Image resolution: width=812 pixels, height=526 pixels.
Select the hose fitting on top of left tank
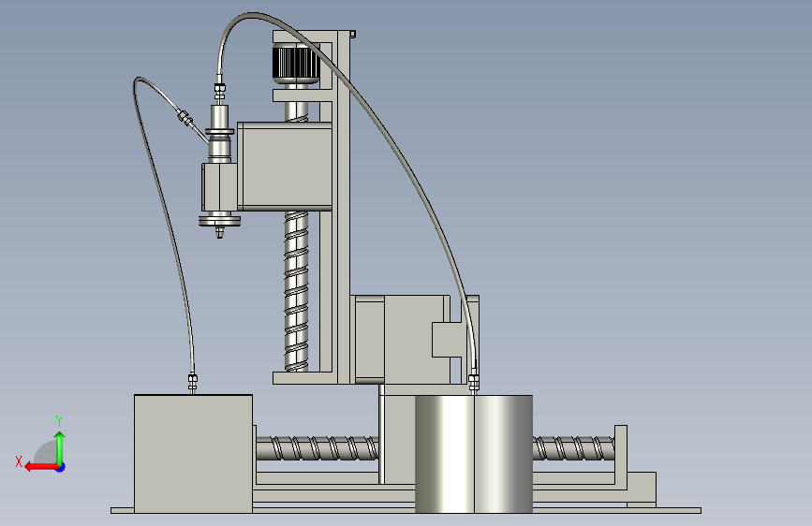click(193, 383)
